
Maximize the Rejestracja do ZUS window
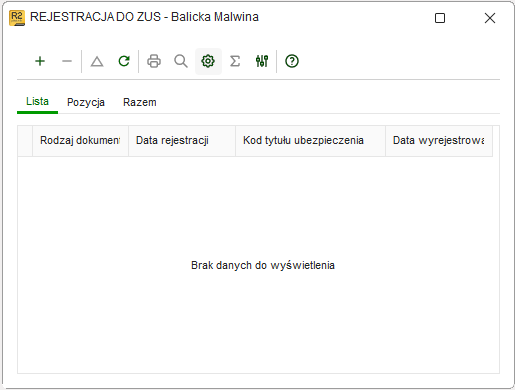440,18
